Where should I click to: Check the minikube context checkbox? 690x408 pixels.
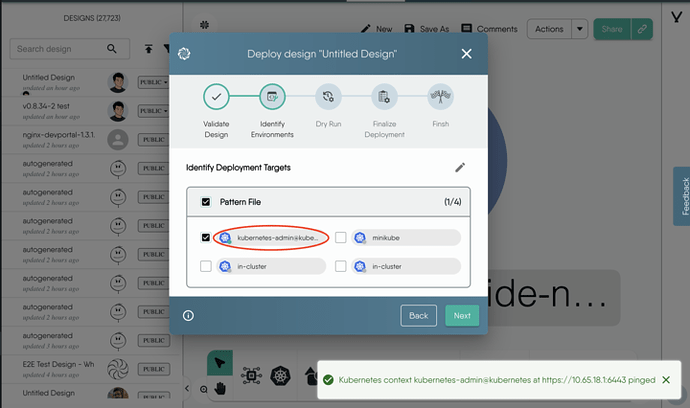point(341,238)
